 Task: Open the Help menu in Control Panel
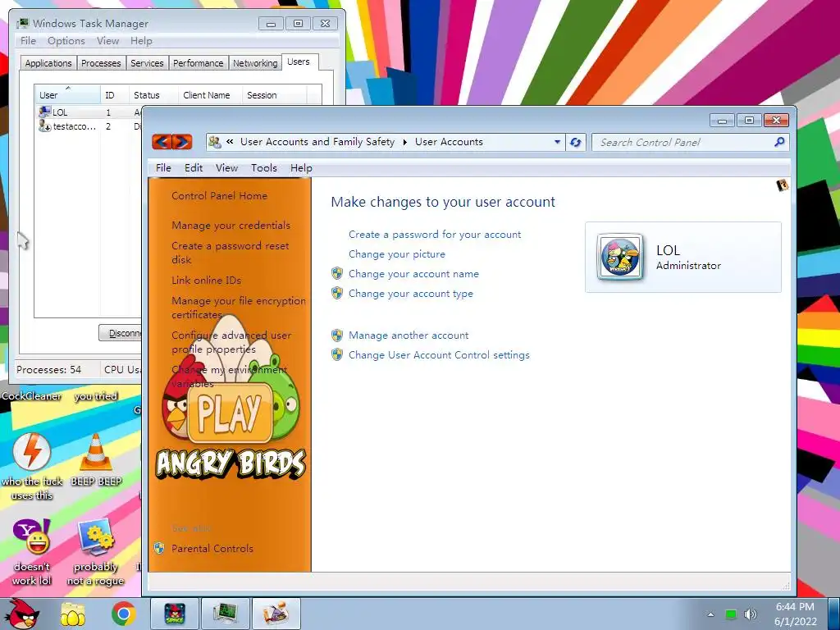pyautogui.click(x=301, y=168)
